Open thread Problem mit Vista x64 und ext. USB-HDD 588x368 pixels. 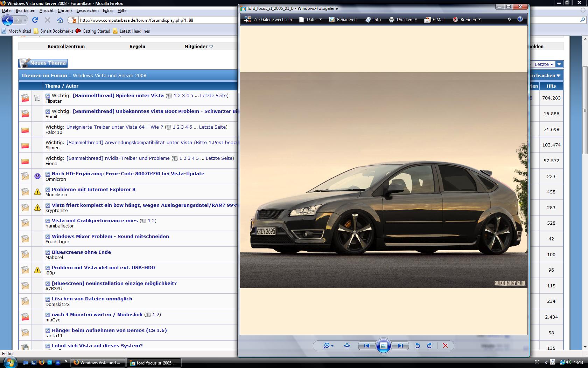pyautogui.click(x=103, y=267)
